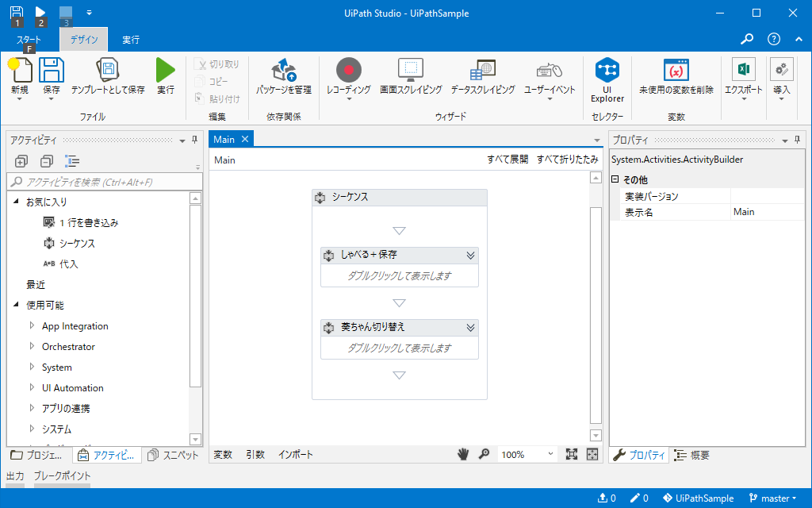Open the 100% zoom dropdown
The image size is (812, 508).
550,454
